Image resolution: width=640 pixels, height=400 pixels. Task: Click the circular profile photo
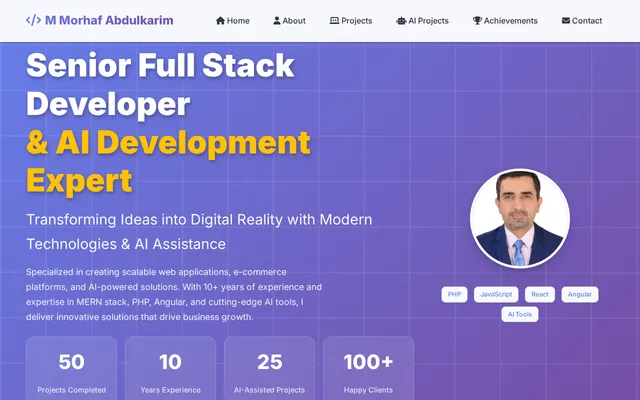(x=520, y=218)
